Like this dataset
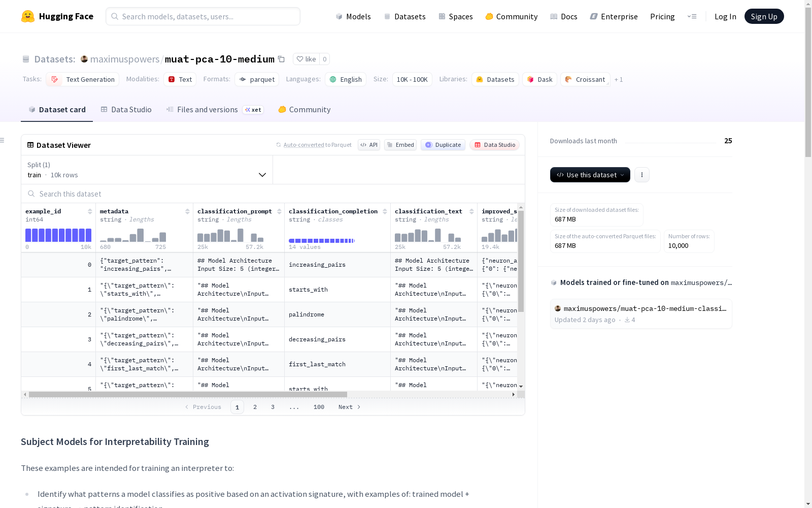 click(x=306, y=59)
